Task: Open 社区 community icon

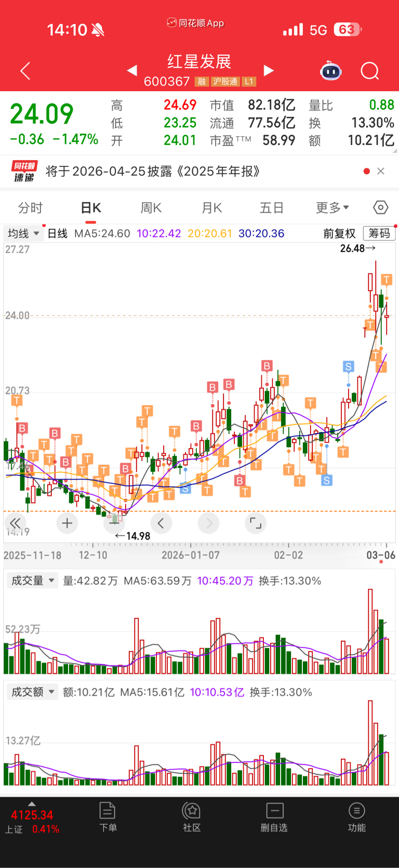Action: (192, 817)
